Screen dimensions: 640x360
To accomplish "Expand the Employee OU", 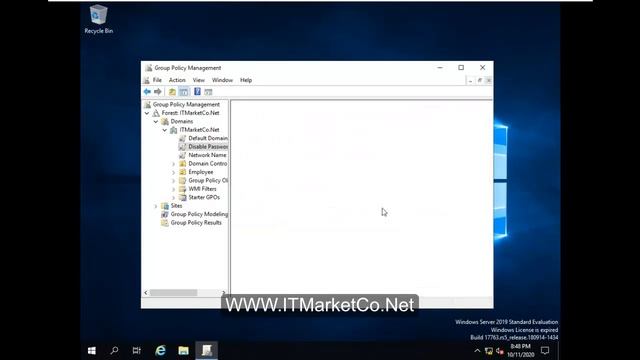I will pyautogui.click(x=173, y=172).
